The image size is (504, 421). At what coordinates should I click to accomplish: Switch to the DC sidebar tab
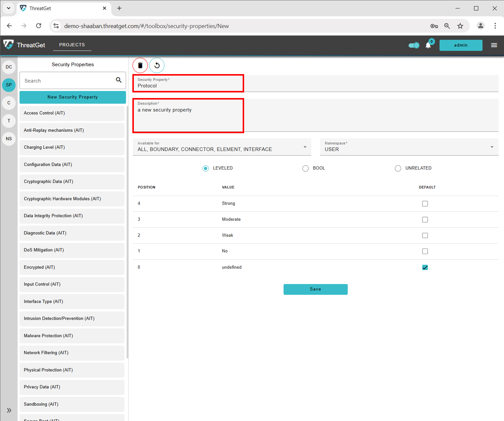click(9, 67)
